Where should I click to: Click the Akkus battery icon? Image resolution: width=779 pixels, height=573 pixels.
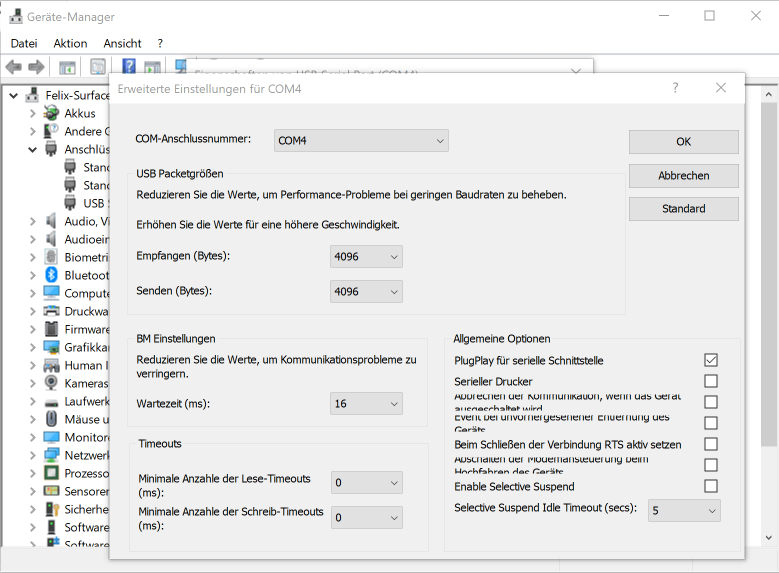(x=51, y=113)
